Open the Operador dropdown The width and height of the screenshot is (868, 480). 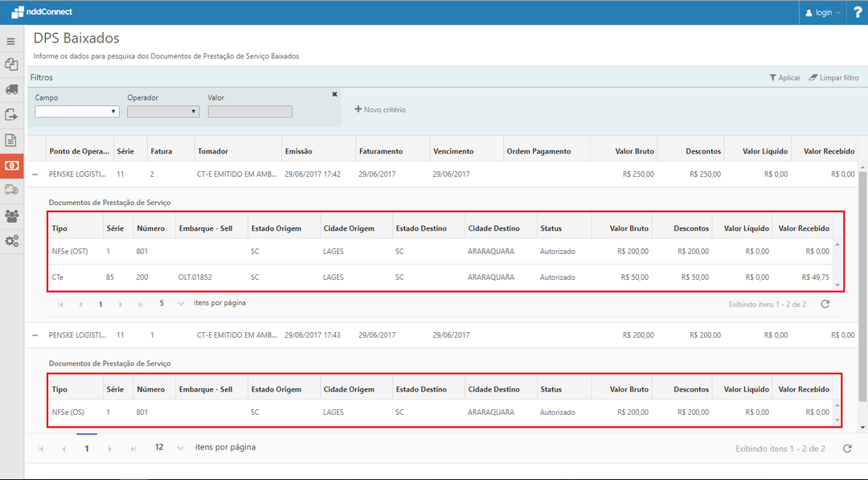click(163, 112)
